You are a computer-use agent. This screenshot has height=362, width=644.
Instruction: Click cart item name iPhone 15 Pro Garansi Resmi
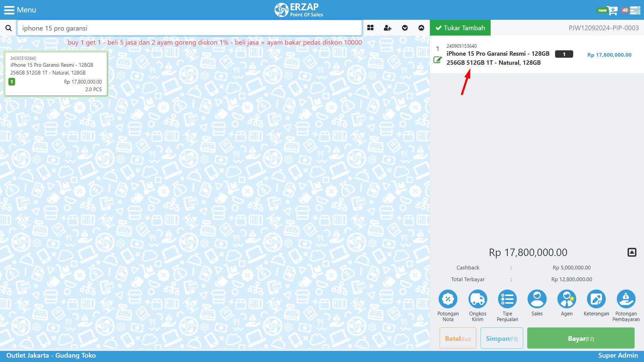498,58
